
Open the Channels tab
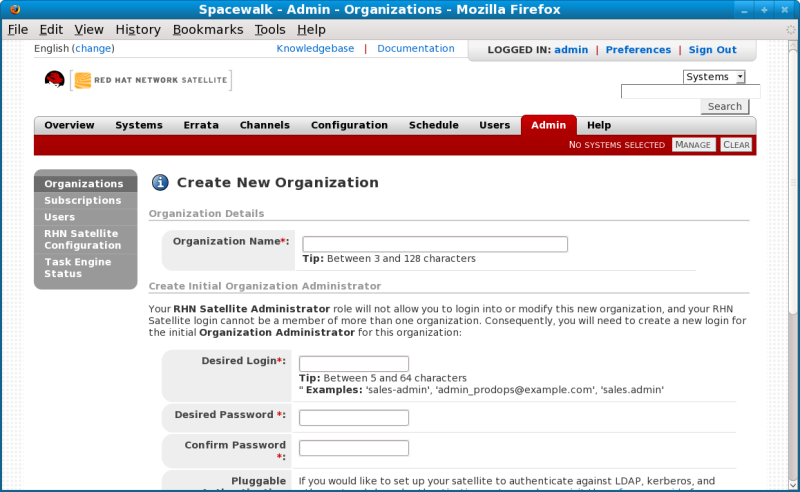tap(264, 125)
